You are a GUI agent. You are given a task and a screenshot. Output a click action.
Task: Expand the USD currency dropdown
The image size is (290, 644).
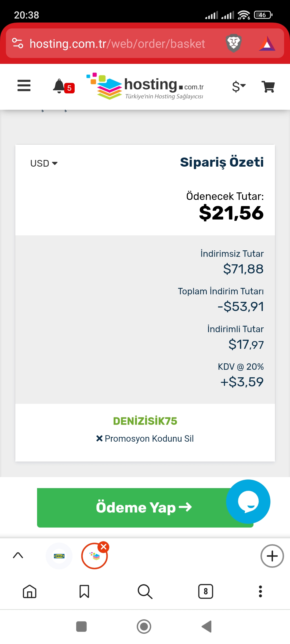click(x=44, y=163)
